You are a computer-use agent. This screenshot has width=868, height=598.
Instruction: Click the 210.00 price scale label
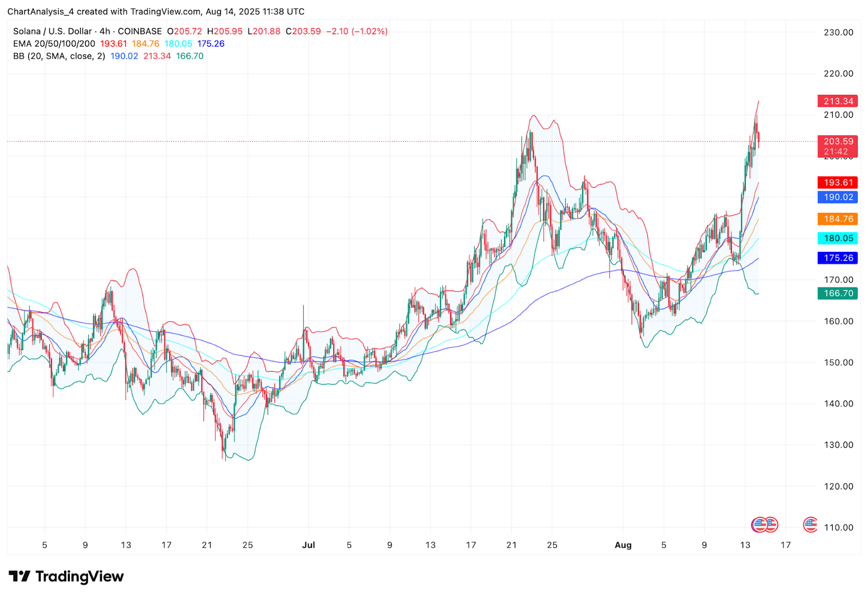(x=839, y=115)
